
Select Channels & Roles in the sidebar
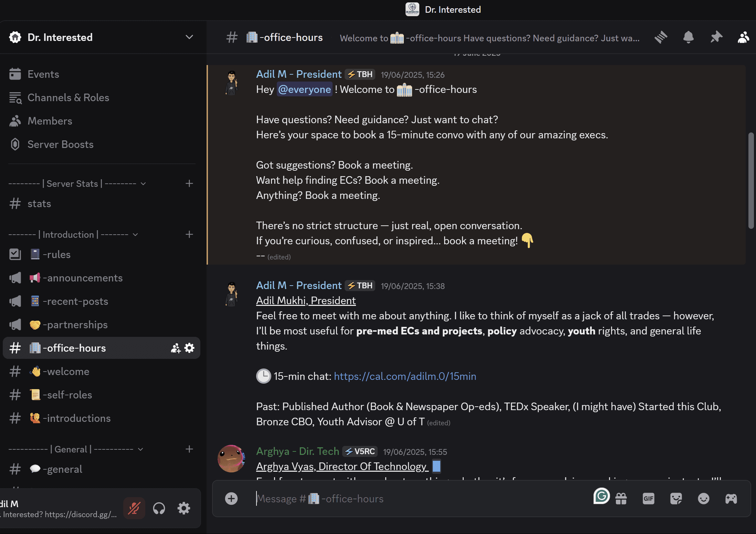tap(68, 97)
